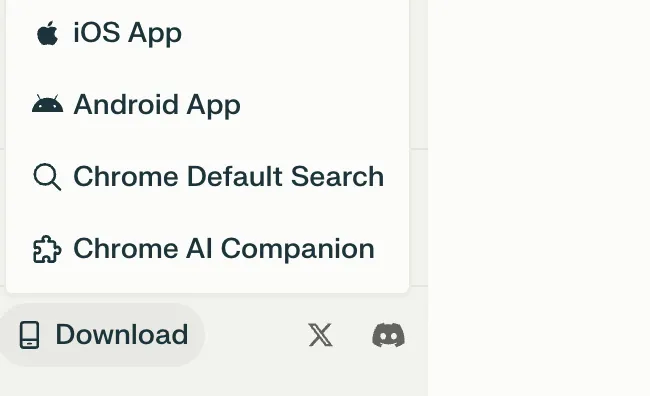Click the puzzle piece extension icon
This screenshot has height=396, width=650.
(x=47, y=249)
